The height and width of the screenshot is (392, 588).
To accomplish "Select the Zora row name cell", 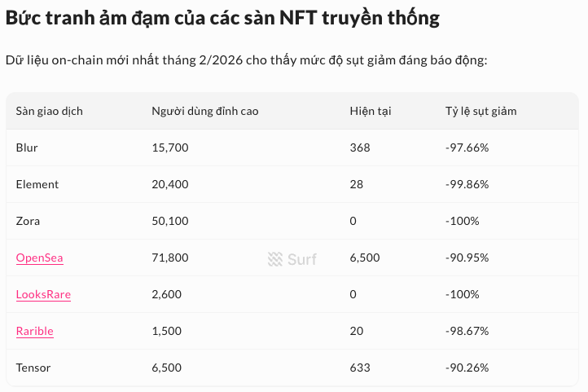I will [x=28, y=221].
